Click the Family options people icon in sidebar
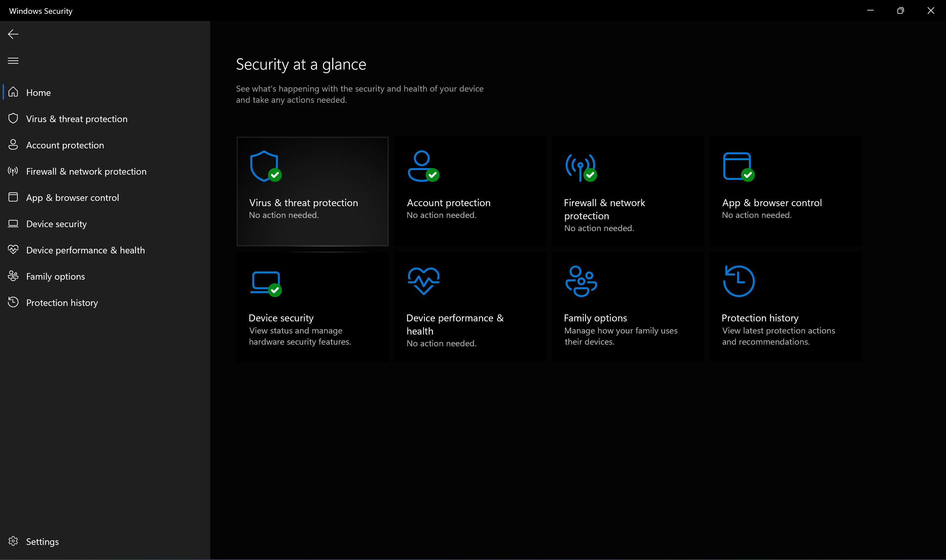Image resolution: width=946 pixels, height=560 pixels. [x=13, y=276]
